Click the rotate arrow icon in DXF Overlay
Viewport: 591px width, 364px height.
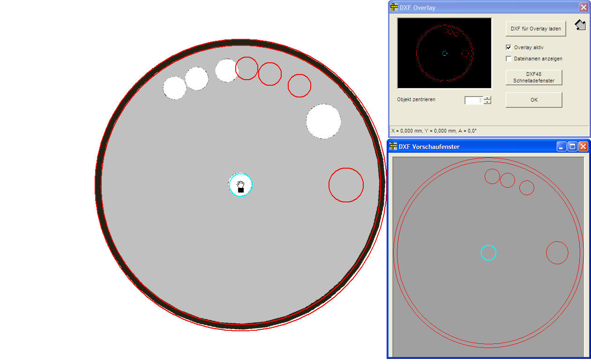coord(580,25)
